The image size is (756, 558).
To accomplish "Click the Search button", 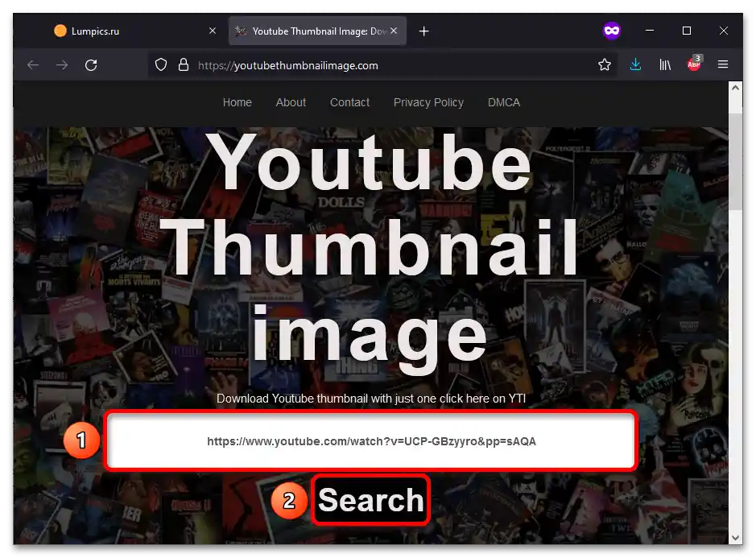I will [371, 500].
